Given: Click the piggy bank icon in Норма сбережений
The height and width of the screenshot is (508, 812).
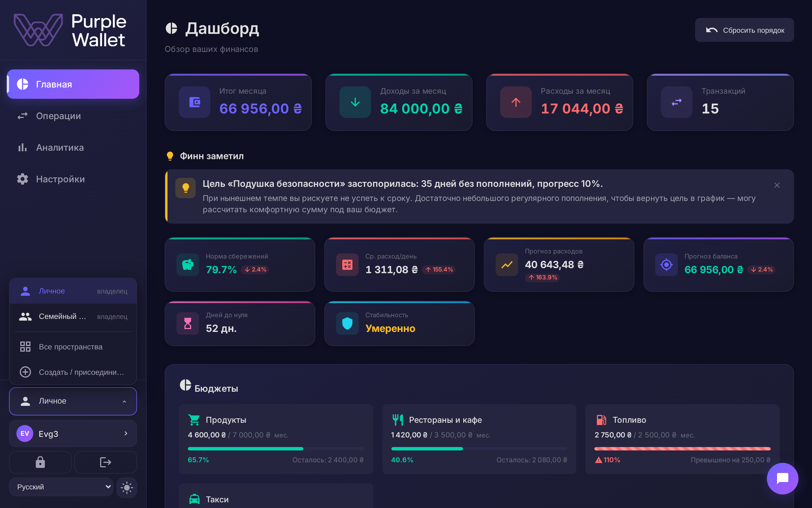Looking at the screenshot, I should click(x=188, y=265).
